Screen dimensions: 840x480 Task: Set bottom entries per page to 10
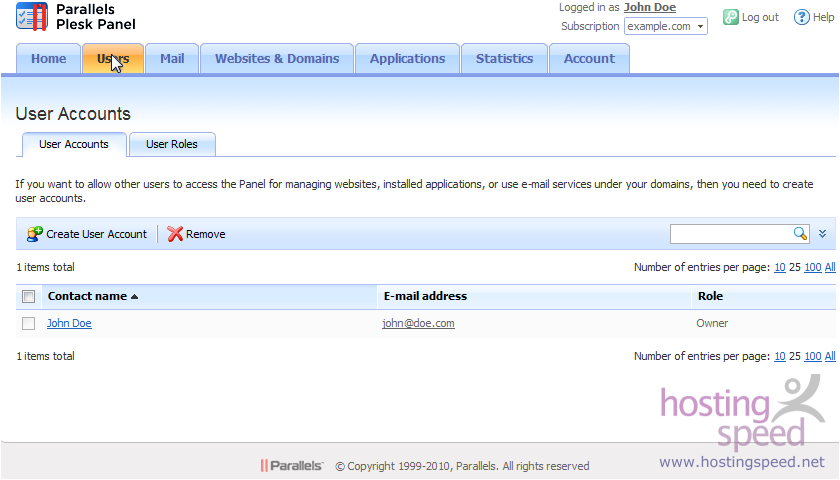(780, 356)
